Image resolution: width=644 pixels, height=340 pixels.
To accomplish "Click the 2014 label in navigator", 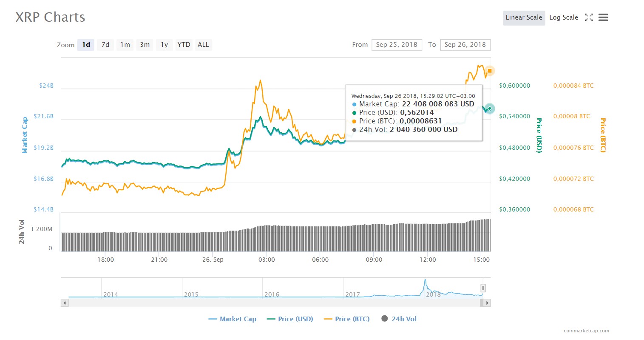I will pyautogui.click(x=111, y=294).
